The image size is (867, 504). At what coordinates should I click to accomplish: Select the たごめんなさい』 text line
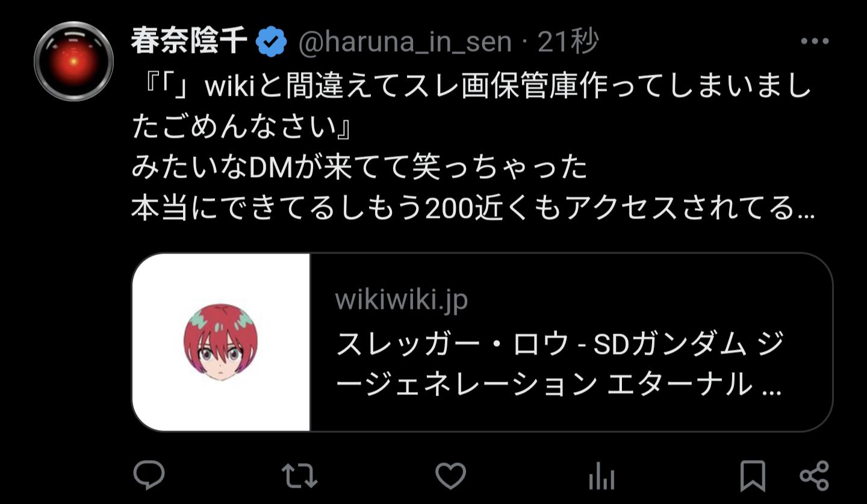pyautogui.click(x=242, y=128)
